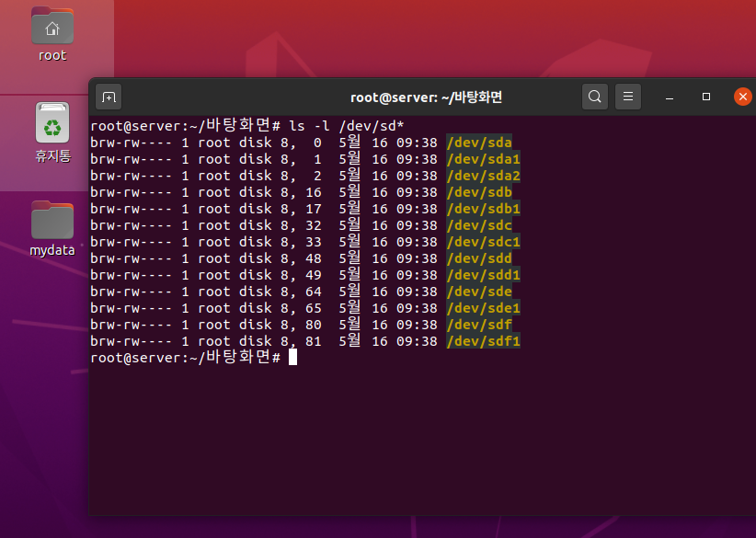Open the terminal hamburger menu
The width and height of the screenshot is (756, 538).
coord(628,97)
